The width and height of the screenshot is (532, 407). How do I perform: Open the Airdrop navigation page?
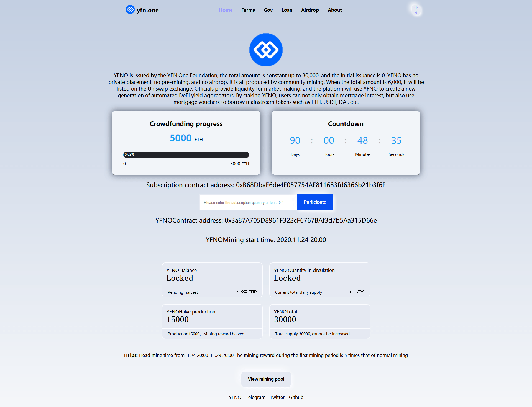coord(309,10)
